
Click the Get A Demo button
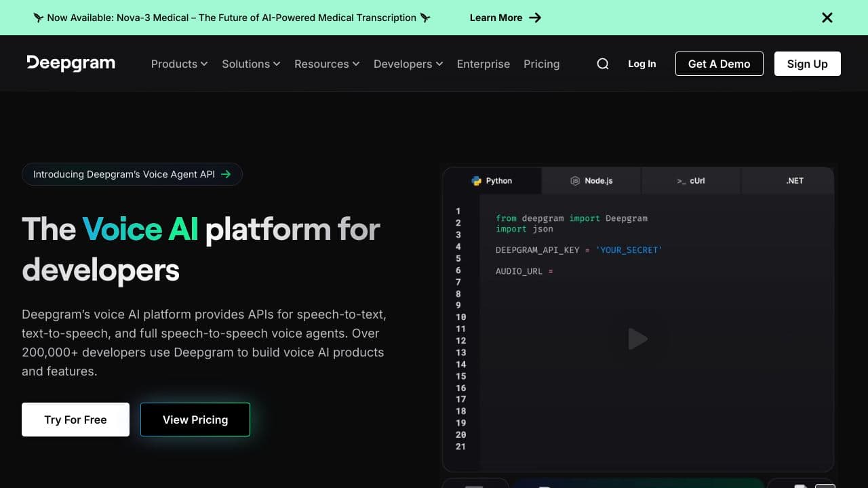[x=719, y=64]
